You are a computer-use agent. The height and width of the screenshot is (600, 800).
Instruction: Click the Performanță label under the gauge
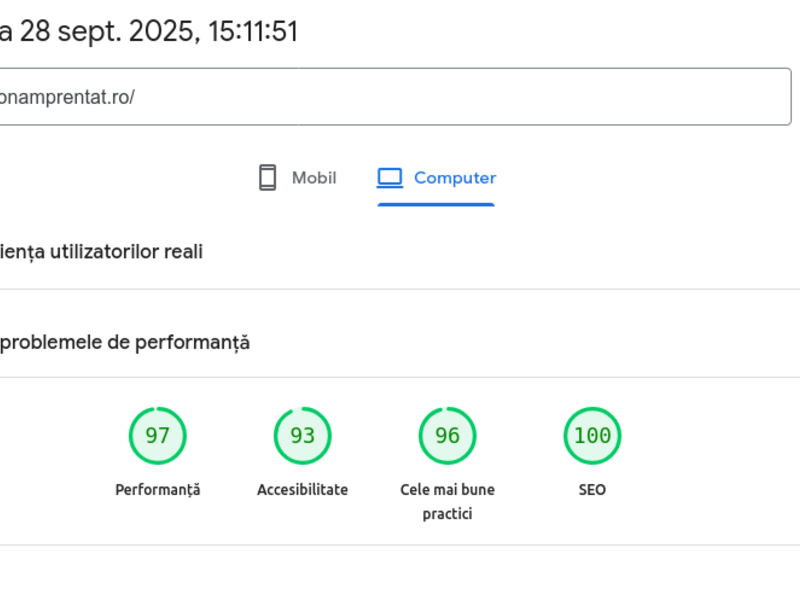point(157,490)
